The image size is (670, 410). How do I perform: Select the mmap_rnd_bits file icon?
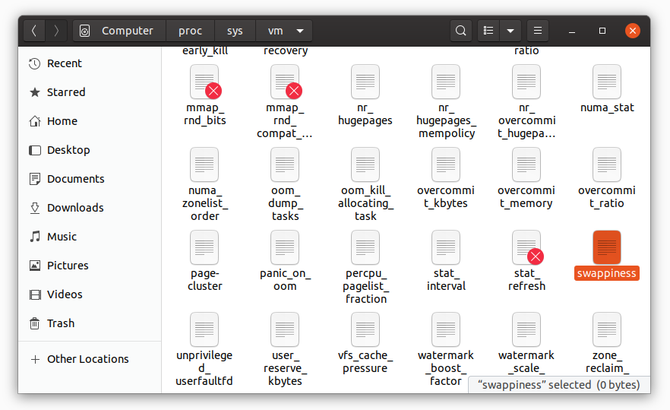[x=204, y=82]
